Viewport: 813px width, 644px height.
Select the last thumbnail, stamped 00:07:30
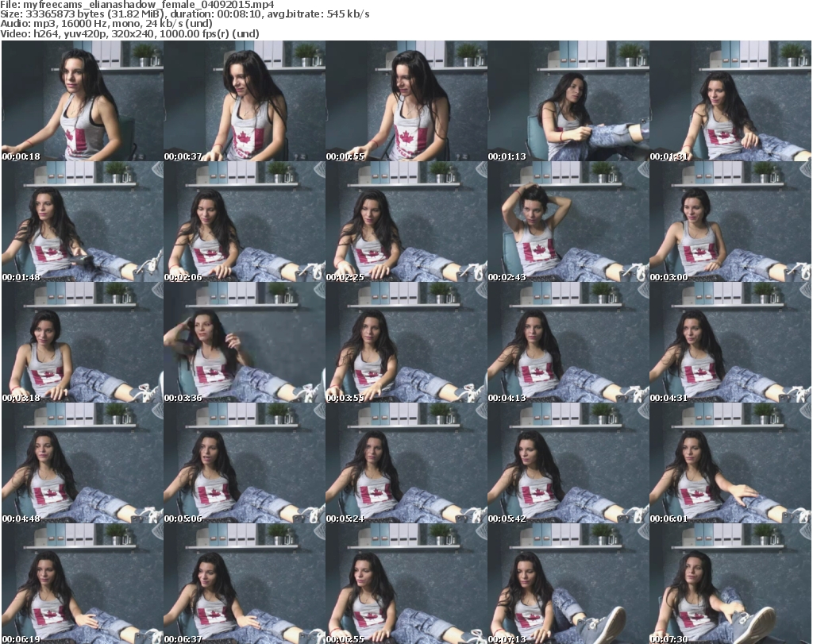[730, 584]
